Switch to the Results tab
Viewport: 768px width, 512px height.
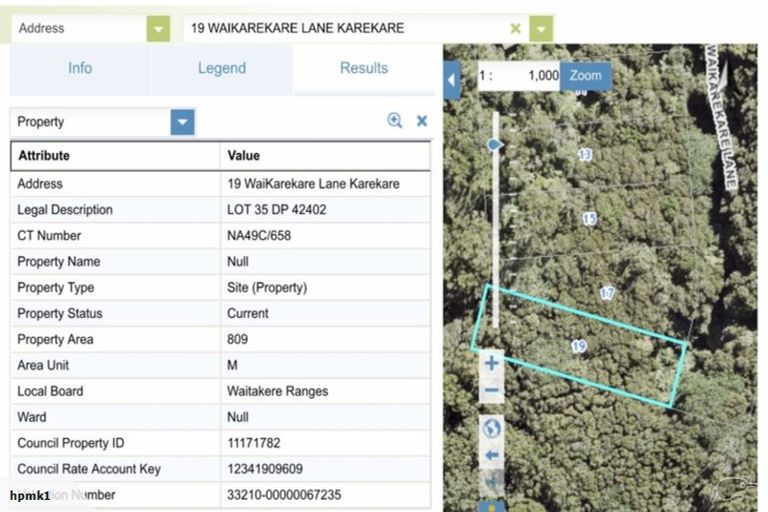(364, 68)
